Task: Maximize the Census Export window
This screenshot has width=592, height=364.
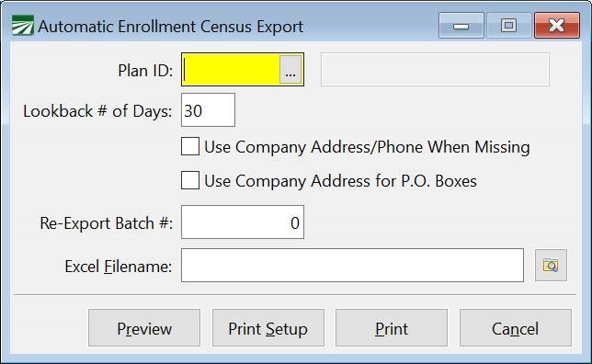Action: (x=509, y=26)
